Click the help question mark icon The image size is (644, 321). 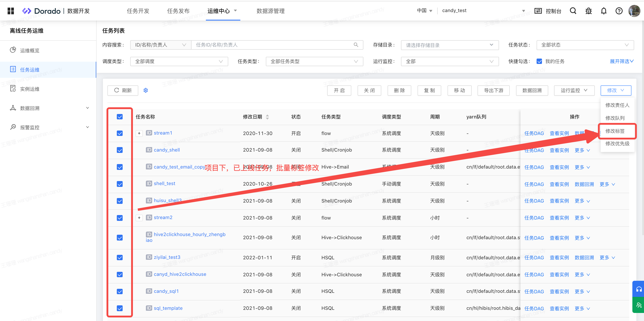click(619, 11)
